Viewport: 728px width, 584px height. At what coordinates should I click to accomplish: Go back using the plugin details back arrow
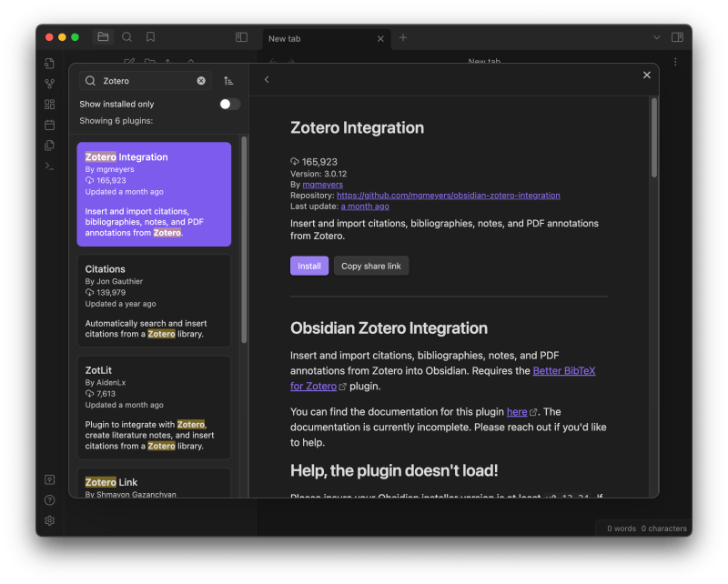[x=267, y=79]
